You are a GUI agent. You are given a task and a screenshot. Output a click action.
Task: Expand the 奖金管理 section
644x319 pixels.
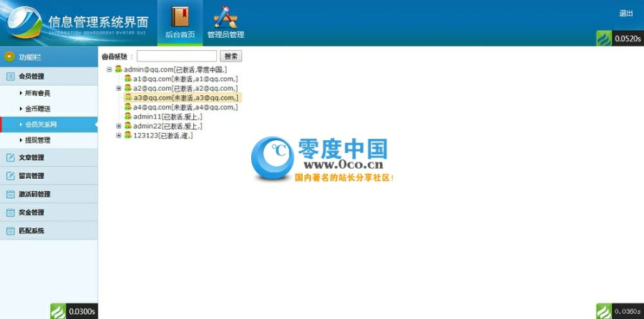click(49, 212)
